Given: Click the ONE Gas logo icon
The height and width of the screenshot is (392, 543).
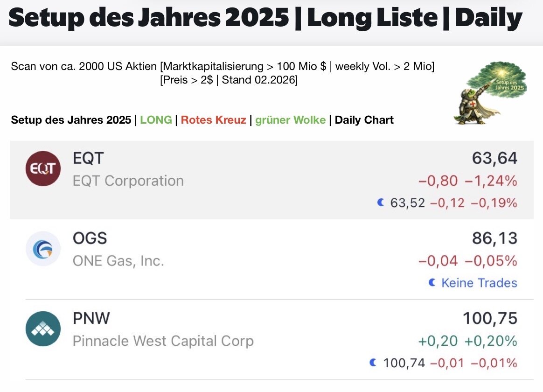Looking at the screenshot, I should pyautogui.click(x=43, y=249).
